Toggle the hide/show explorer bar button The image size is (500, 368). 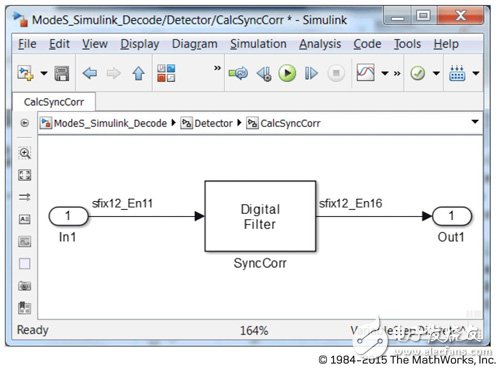pyautogui.click(x=25, y=123)
